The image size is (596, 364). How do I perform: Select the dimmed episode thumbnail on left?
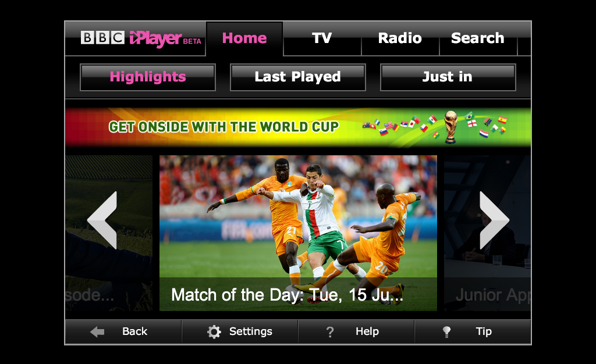pyautogui.click(x=109, y=233)
